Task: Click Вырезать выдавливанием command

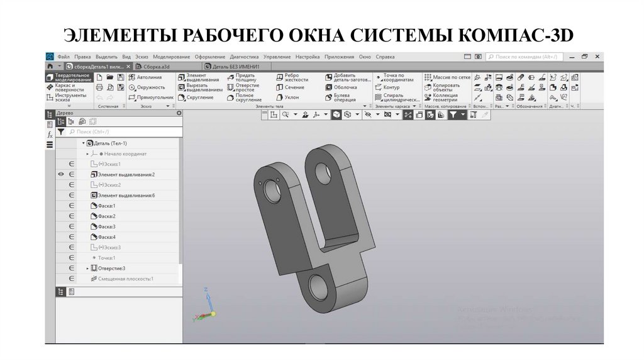Action: [201, 87]
